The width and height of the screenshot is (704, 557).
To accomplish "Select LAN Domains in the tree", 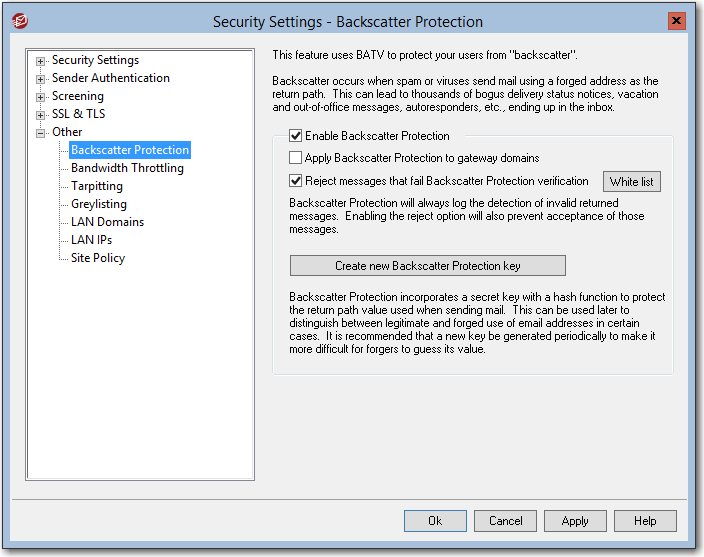I will (107, 222).
